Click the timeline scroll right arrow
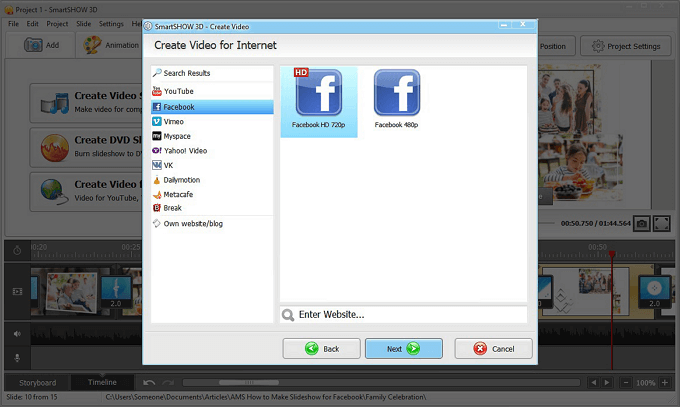Image resolution: width=680 pixels, height=407 pixels. click(x=607, y=383)
